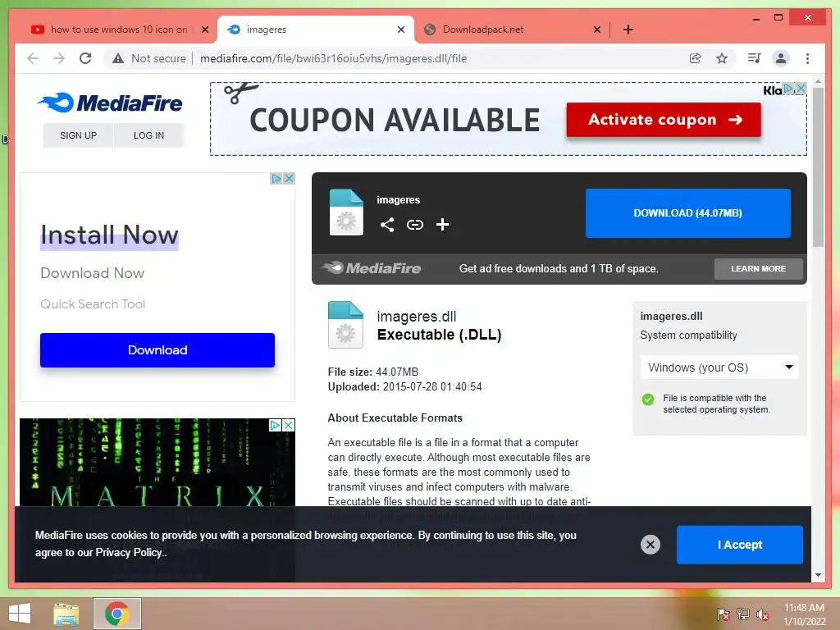Click the Activate coupon ad button
The image size is (840, 630).
pos(663,120)
